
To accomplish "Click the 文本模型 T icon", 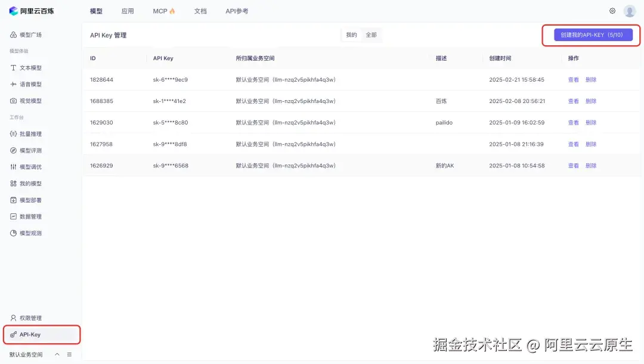I will coord(13,68).
